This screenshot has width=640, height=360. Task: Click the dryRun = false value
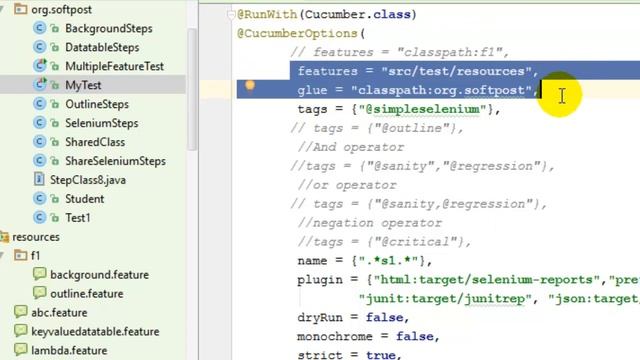[x=384, y=318]
